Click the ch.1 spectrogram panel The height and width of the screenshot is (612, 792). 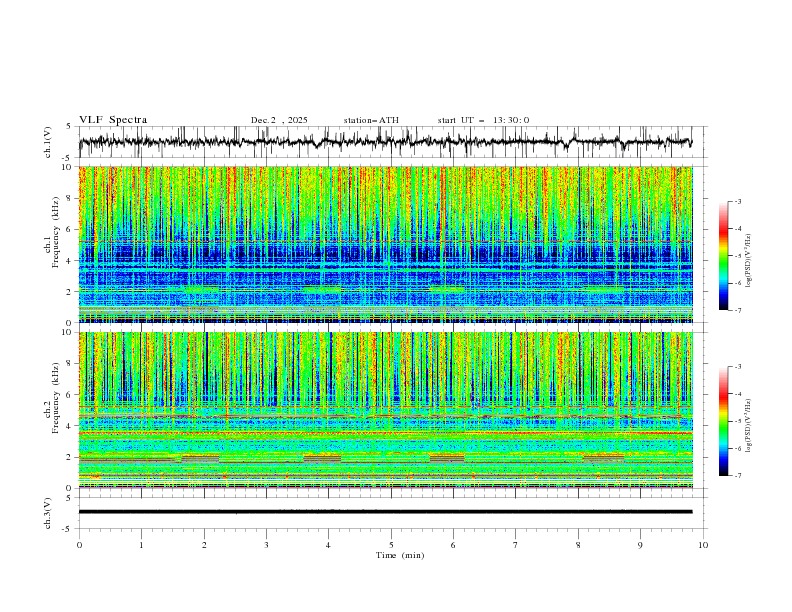coord(385,244)
